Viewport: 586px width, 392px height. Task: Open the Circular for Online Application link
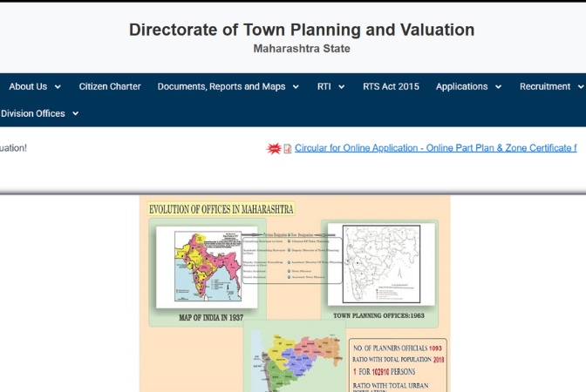coord(435,149)
